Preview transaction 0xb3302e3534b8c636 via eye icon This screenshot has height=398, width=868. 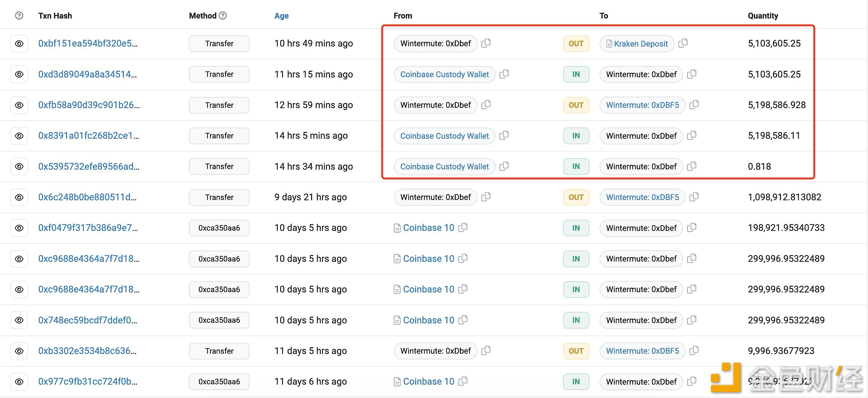19,351
